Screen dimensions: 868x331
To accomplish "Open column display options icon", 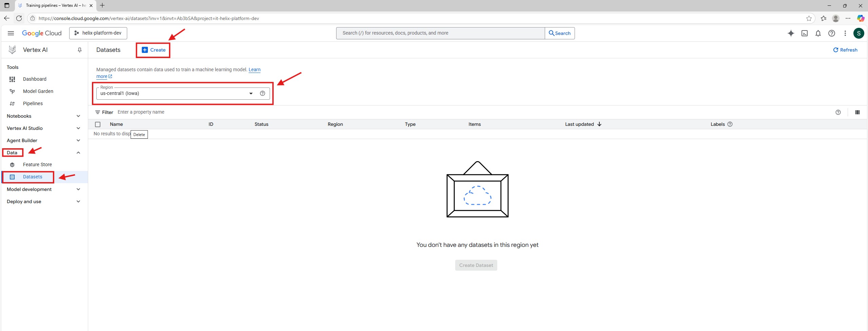I will tap(857, 112).
